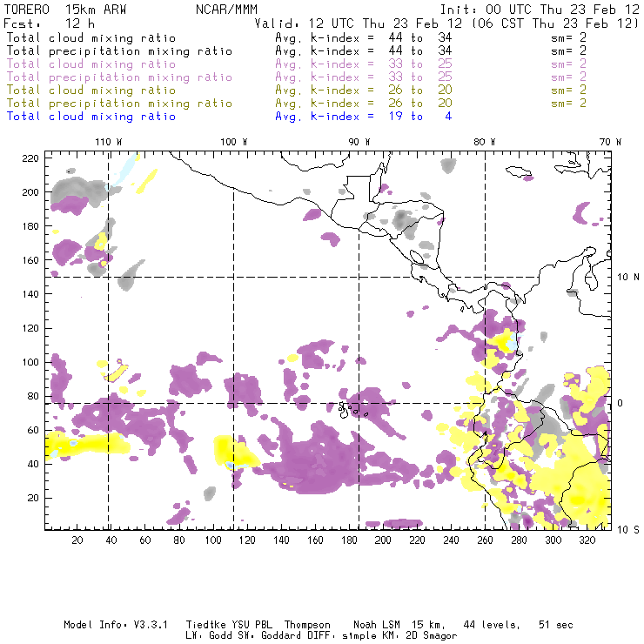Screen dimensions: 644x644
Task: Click '160' on the vertical axis
Action: point(30,260)
